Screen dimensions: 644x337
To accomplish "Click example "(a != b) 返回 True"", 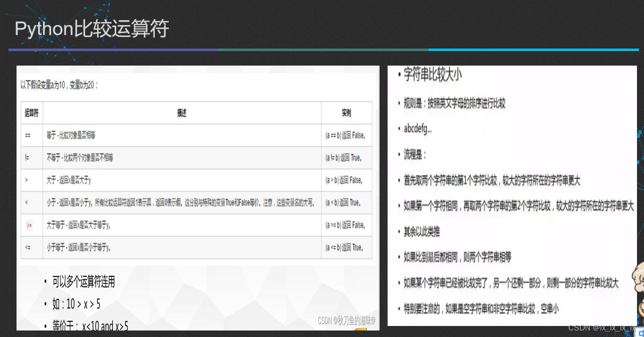I will [344, 158].
